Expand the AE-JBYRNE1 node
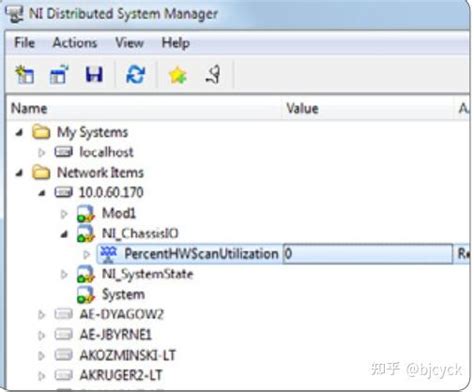The image size is (474, 392). (41, 335)
